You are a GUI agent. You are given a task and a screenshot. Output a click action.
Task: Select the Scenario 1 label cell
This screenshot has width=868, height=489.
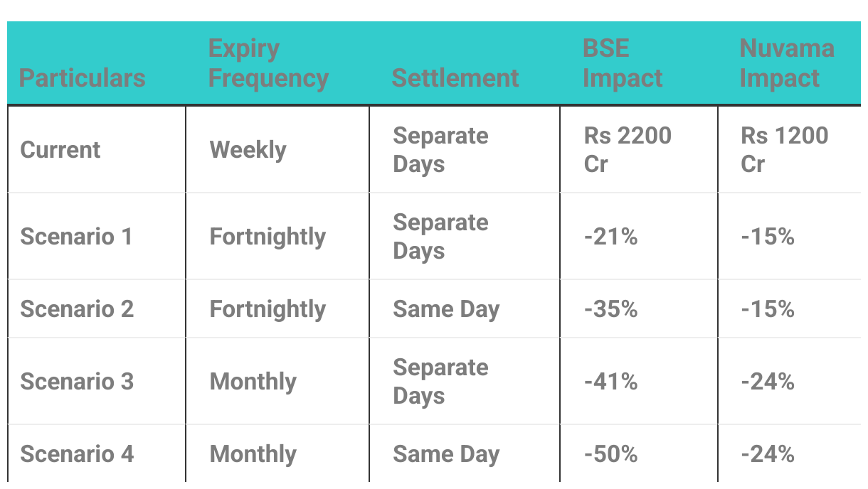click(76, 237)
